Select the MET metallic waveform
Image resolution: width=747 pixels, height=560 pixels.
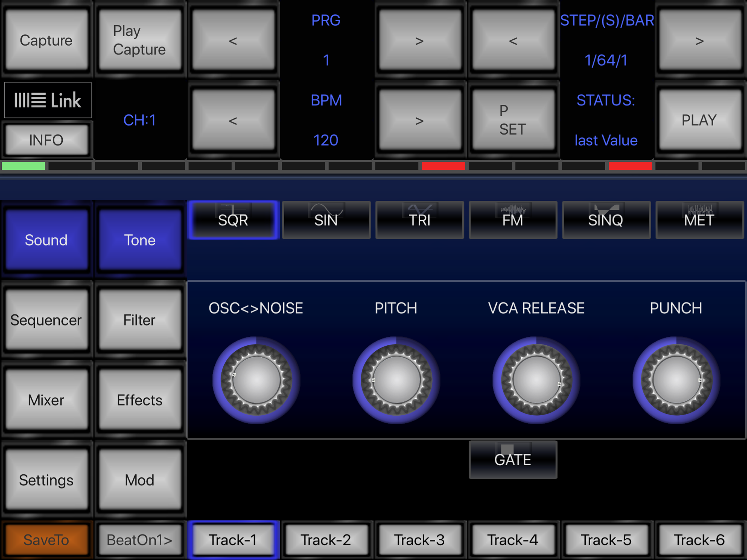[699, 220]
